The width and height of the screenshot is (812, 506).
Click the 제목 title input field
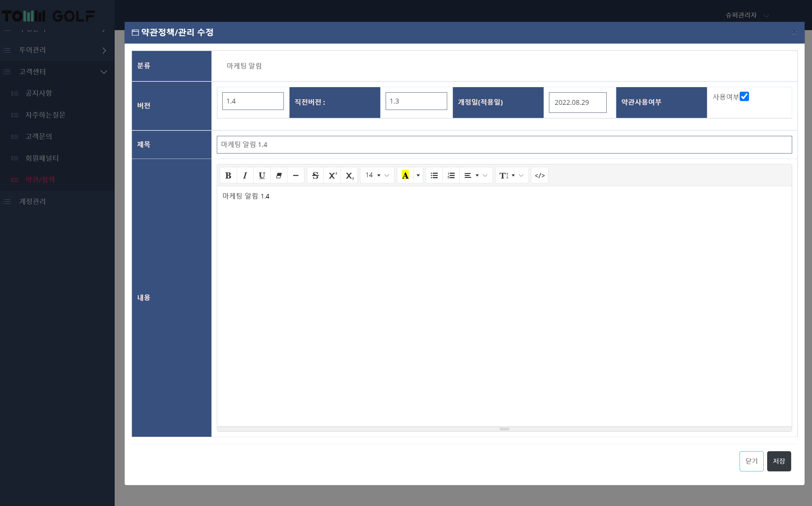504,145
